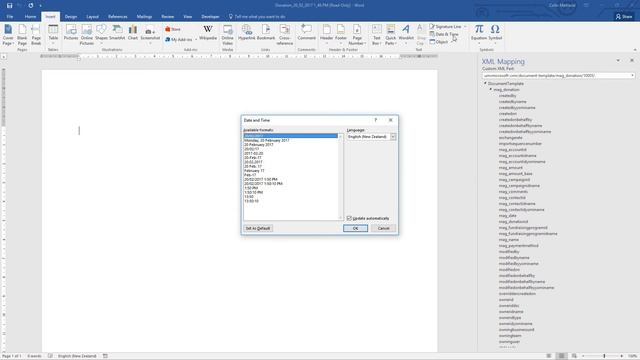Insert an Equation

[479, 35]
